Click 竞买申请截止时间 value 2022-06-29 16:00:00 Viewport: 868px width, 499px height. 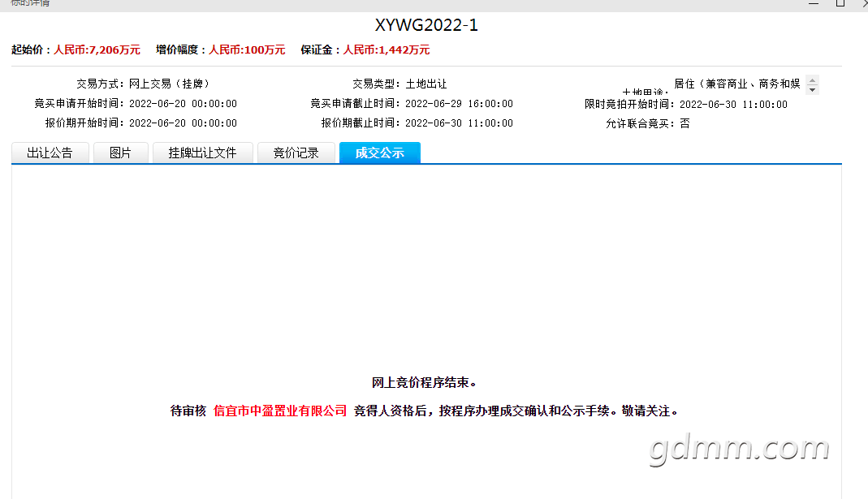[x=459, y=104]
